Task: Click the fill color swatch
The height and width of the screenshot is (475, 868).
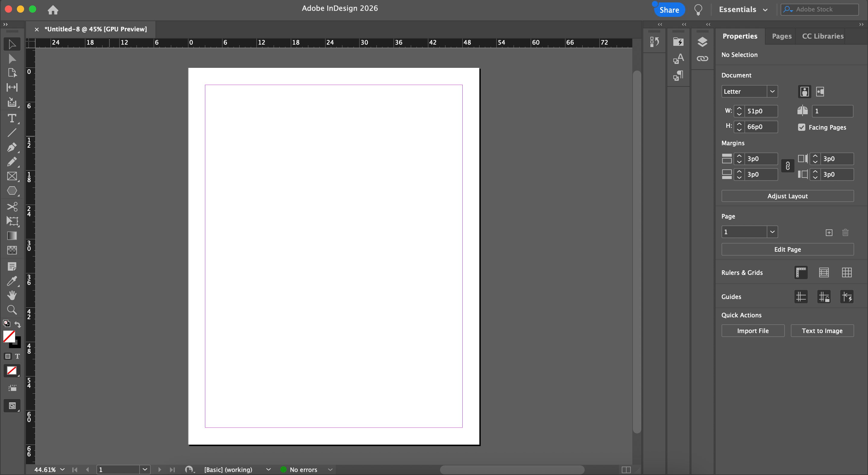Action: (8, 336)
